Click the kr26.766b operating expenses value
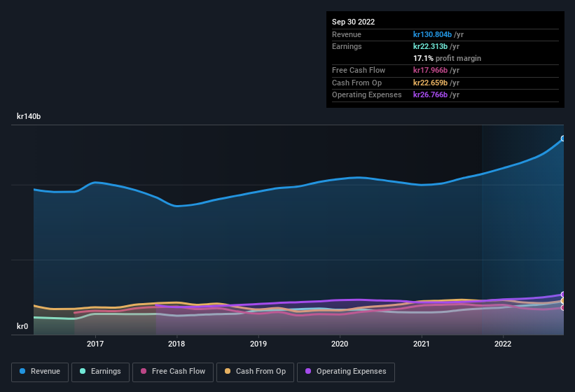The image size is (575, 392). [430, 95]
